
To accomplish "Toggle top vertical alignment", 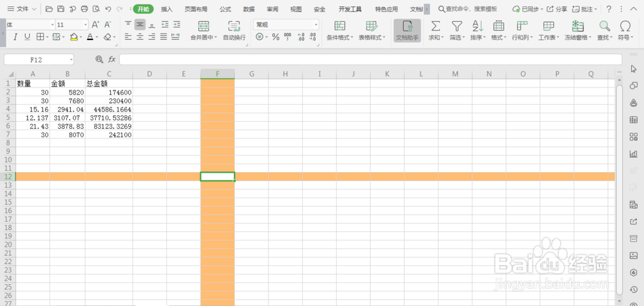I will pyautogui.click(x=128, y=24).
